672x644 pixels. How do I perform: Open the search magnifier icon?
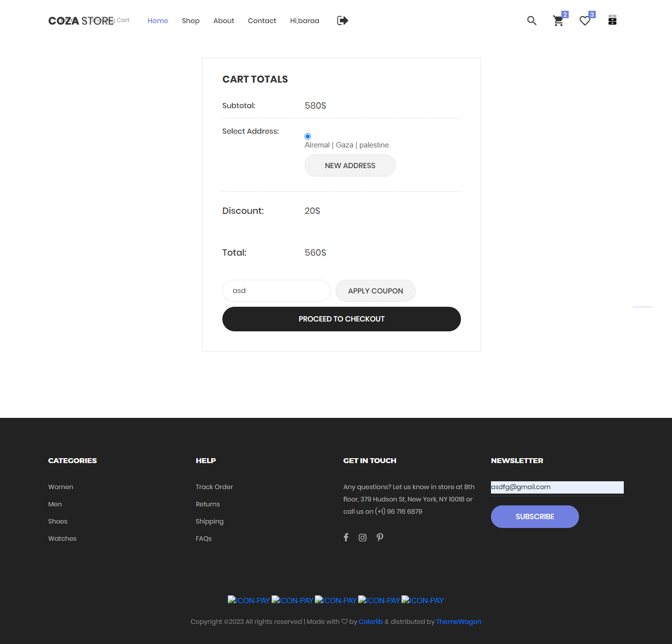[x=532, y=21]
